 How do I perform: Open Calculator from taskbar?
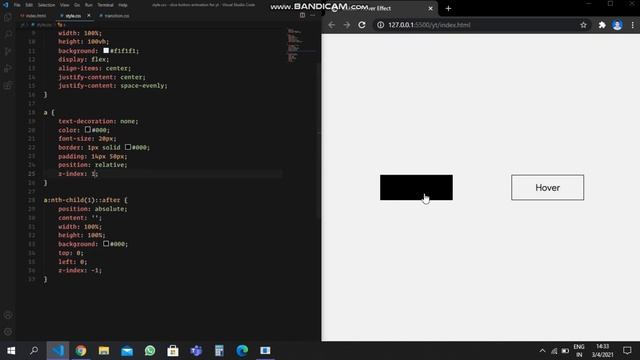click(x=219, y=350)
